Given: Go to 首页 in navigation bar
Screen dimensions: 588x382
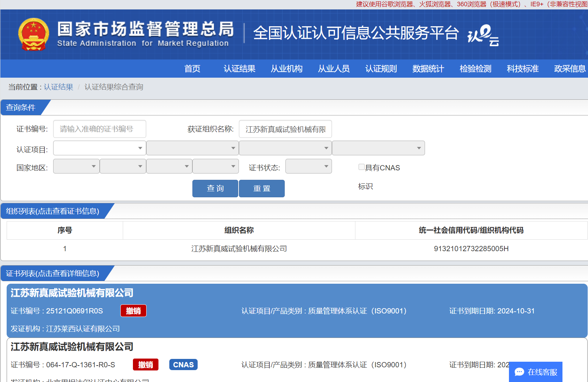Looking at the screenshot, I should [192, 69].
